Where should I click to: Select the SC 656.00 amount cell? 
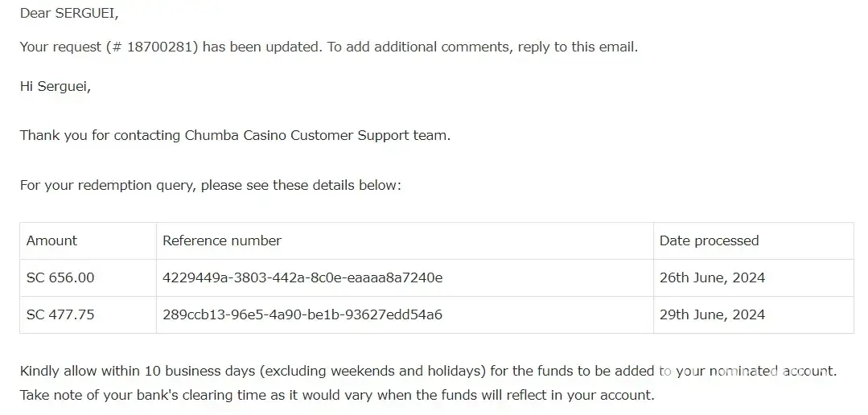[x=60, y=277]
